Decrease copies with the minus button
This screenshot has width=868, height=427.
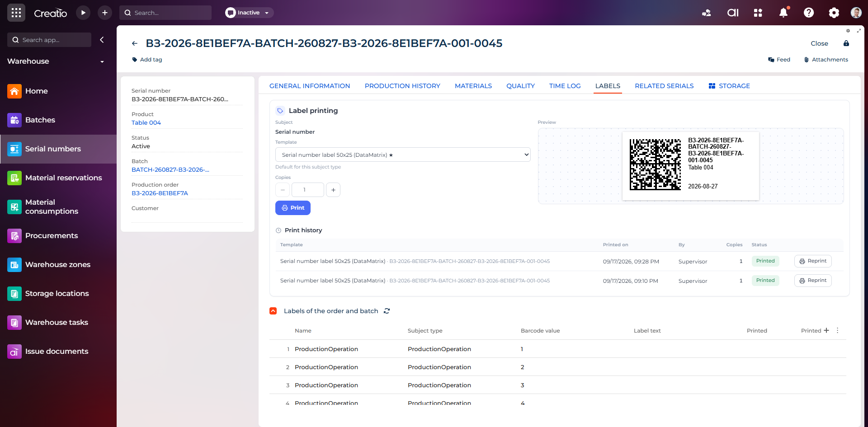tap(283, 190)
